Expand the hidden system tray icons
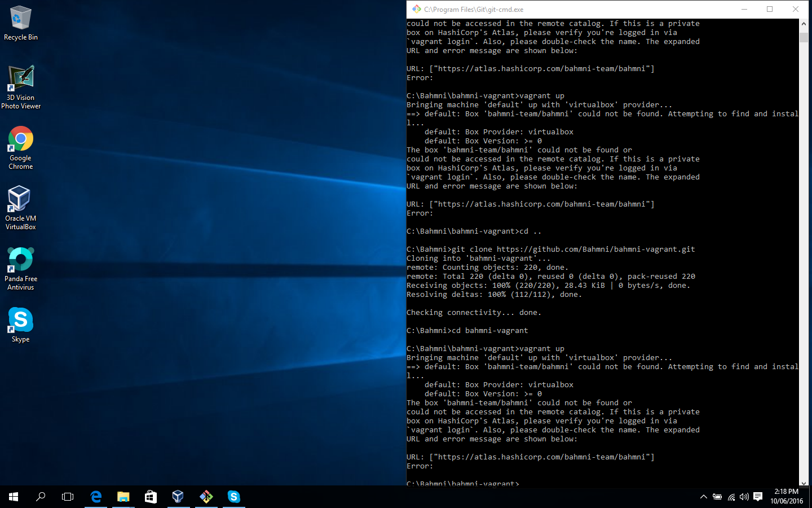 [703, 497]
